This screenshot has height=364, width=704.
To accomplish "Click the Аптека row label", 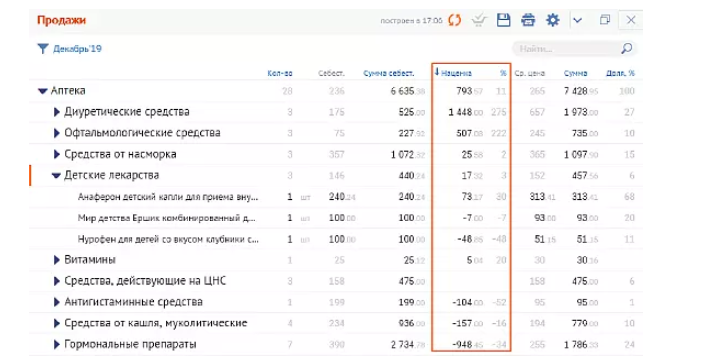I will 68,91.
